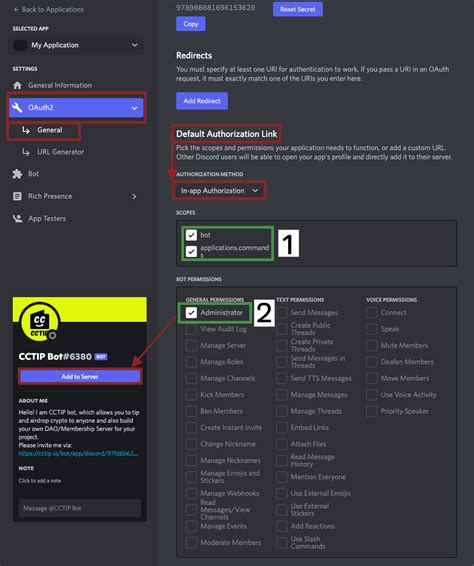
Task: Open General Information settings page
Action: [x=60, y=85]
